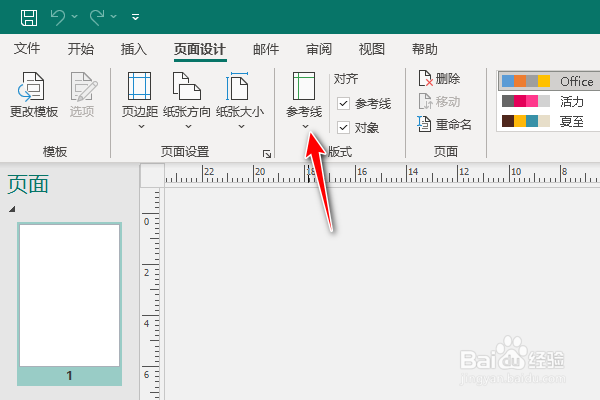The image size is (600, 400).
Task: Select the Office color scheme
Action: (x=549, y=81)
